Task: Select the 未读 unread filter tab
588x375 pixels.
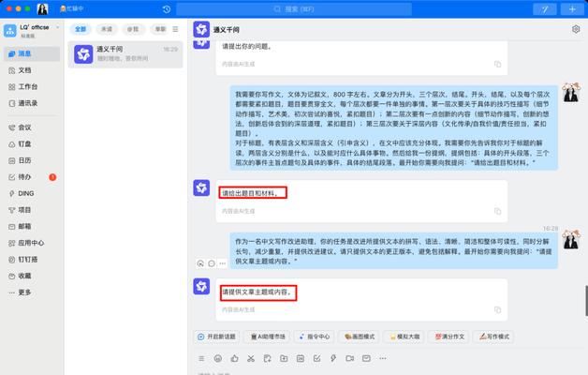Action: pyautogui.click(x=107, y=29)
